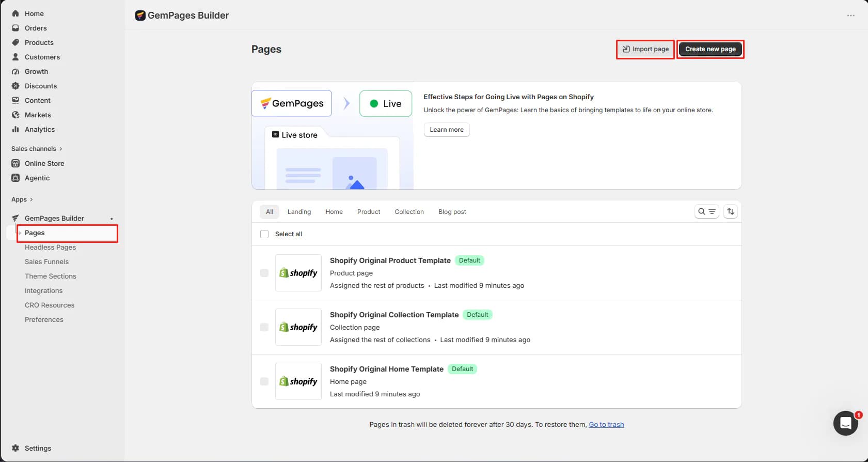Click the Orders inbox icon
Viewport: 868px width, 462px height.
pyautogui.click(x=15, y=28)
